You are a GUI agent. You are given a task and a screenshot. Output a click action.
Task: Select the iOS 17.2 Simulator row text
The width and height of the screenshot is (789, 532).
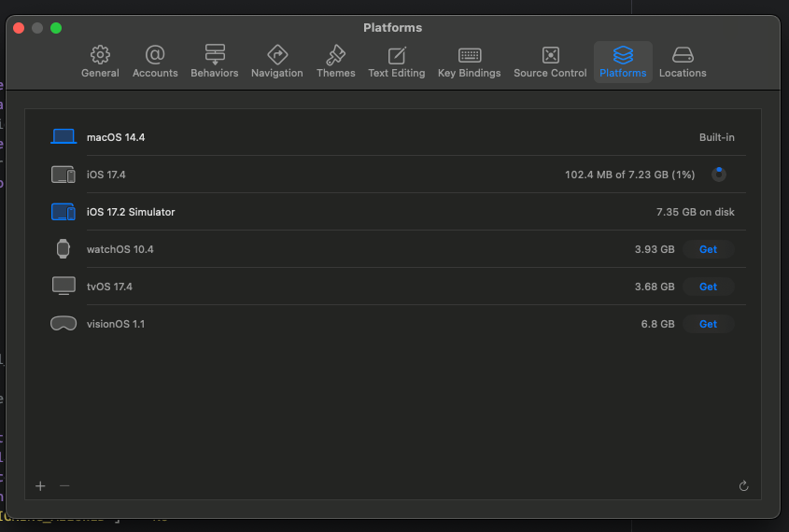[x=131, y=212]
